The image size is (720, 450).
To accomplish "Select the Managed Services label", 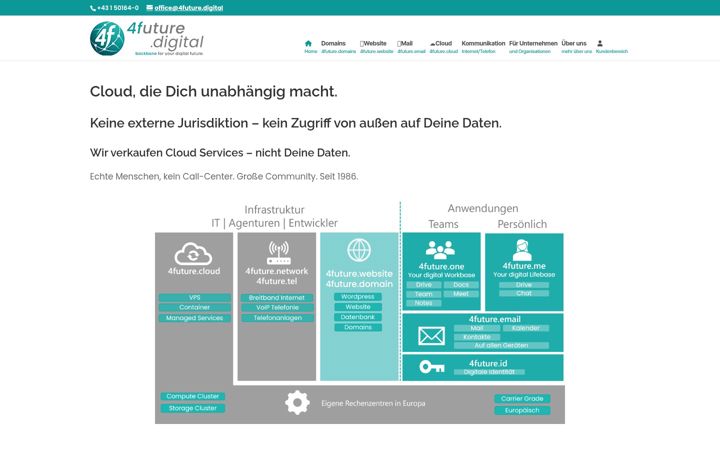I will [195, 318].
